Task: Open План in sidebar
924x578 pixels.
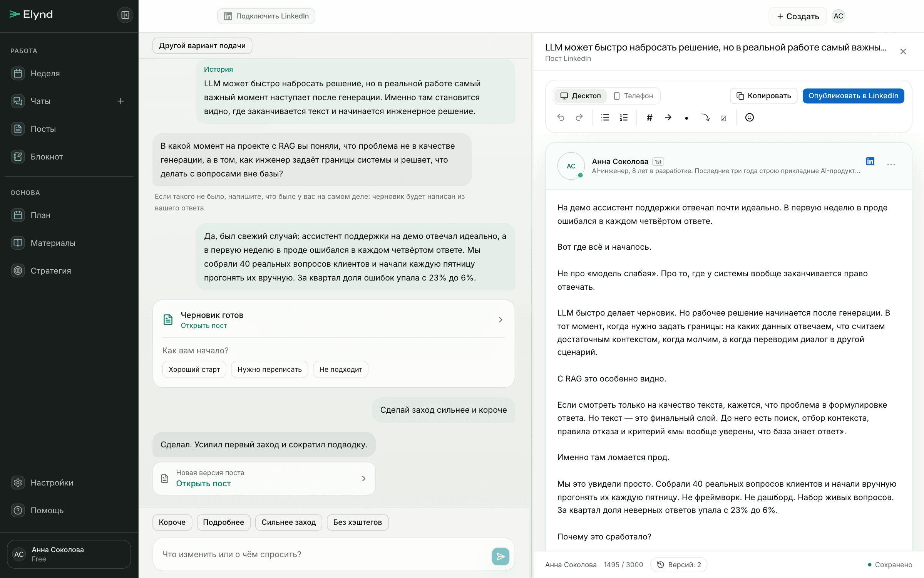Action: (69, 215)
